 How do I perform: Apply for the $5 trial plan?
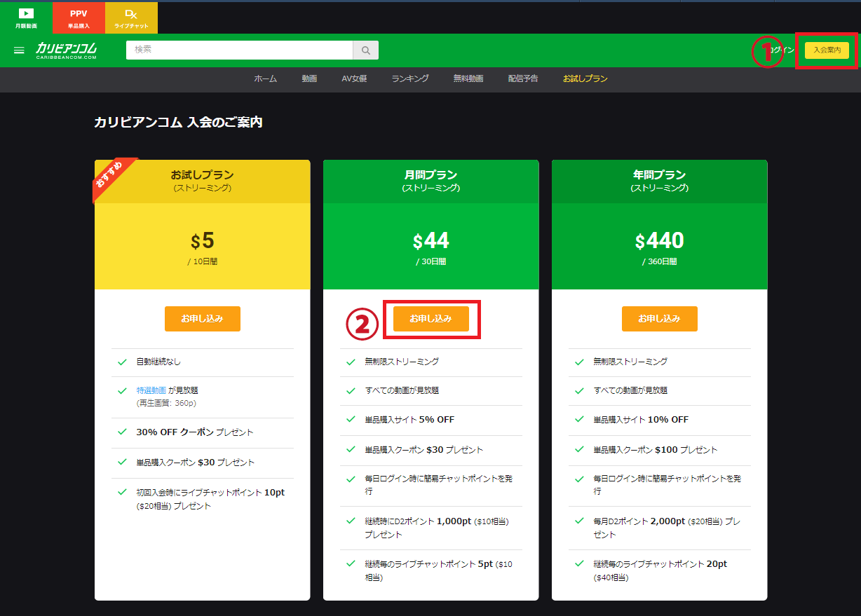tap(203, 319)
